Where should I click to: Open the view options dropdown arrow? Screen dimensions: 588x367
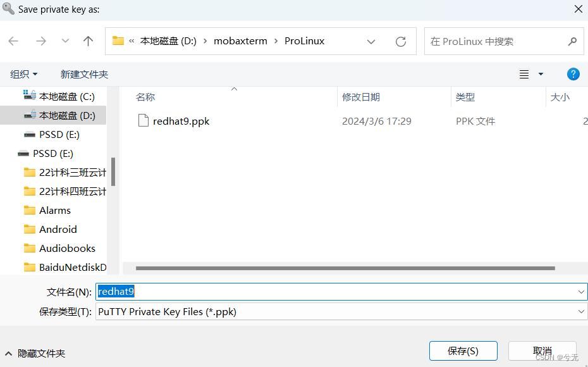click(541, 74)
